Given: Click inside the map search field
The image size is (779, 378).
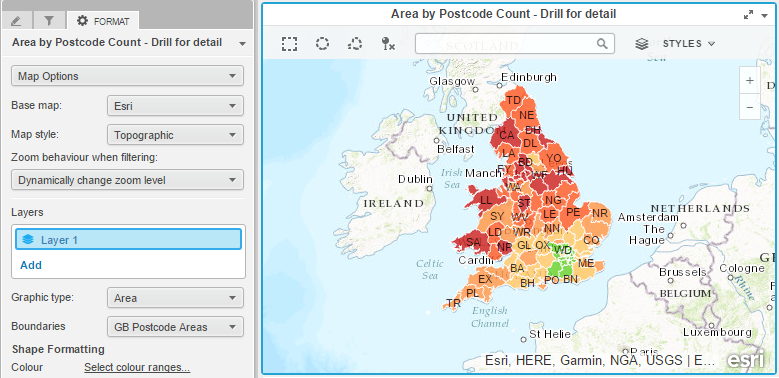Looking at the screenshot, I should pos(506,44).
